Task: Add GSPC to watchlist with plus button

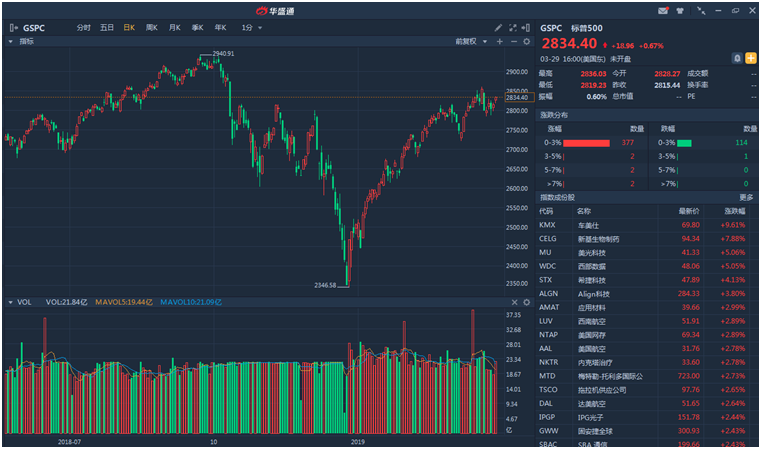Action: pos(751,58)
